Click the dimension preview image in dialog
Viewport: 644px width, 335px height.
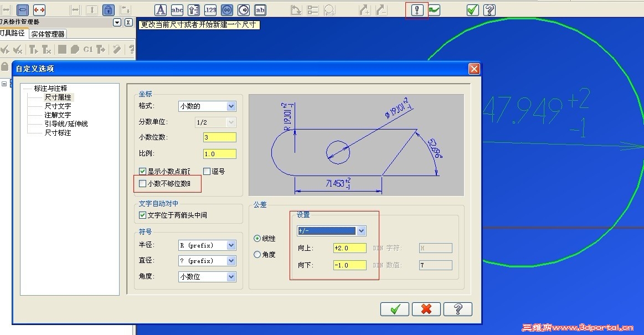click(x=357, y=145)
